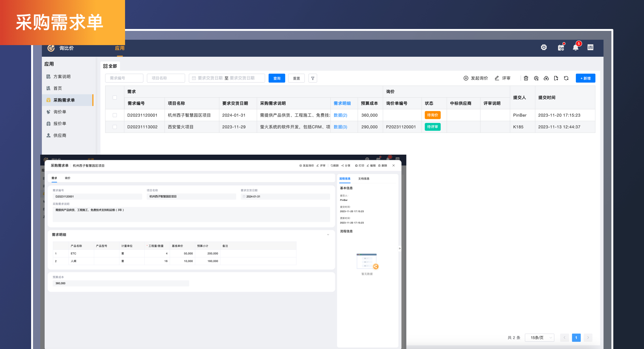Open the settings gear in header
The image size is (644, 349).
click(x=544, y=48)
